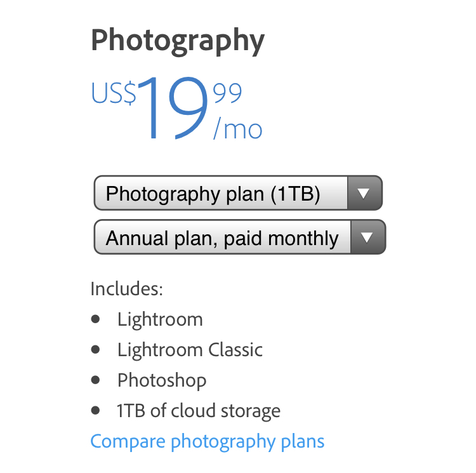This screenshot has width=476, height=473.
Task: Select the Photoshop list item
Action: pyautogui.click(x=162, y=380)
